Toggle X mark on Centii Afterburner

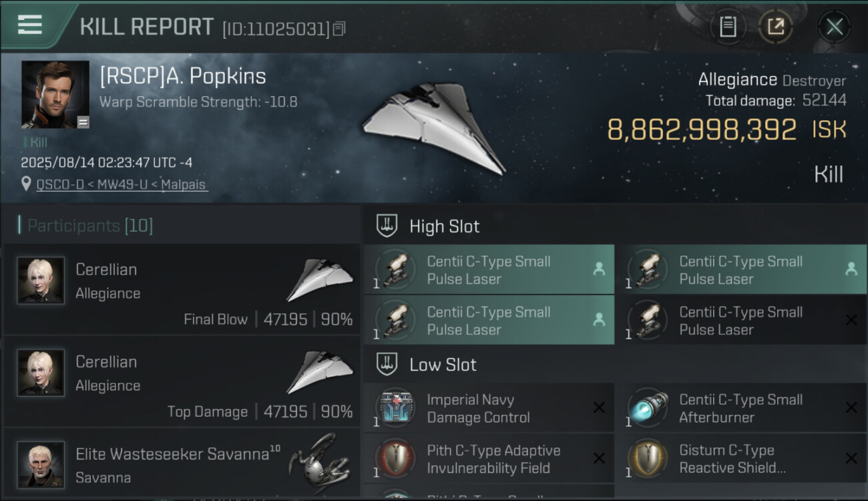click(851, 407)
